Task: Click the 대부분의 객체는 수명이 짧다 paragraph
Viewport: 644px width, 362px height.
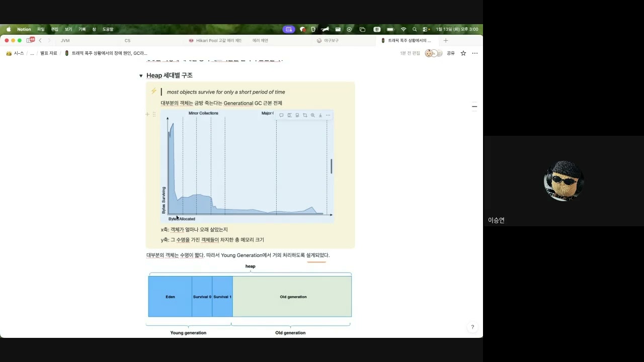Action: [238, 255]
